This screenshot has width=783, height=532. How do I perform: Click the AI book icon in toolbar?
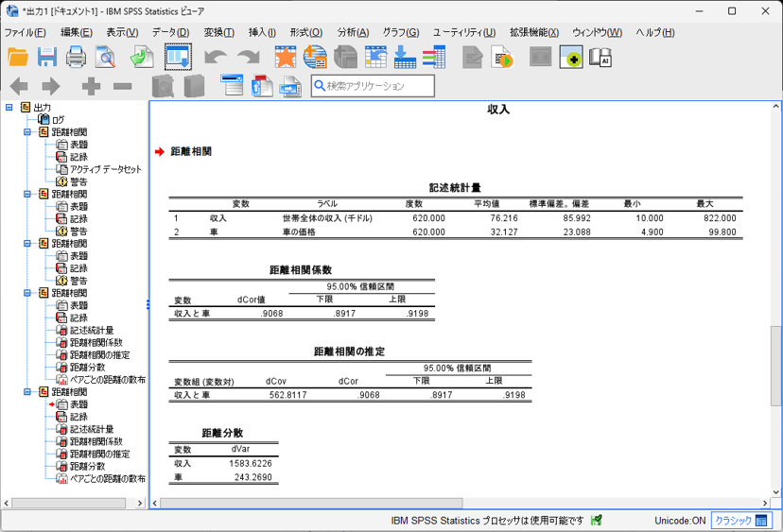600,58
